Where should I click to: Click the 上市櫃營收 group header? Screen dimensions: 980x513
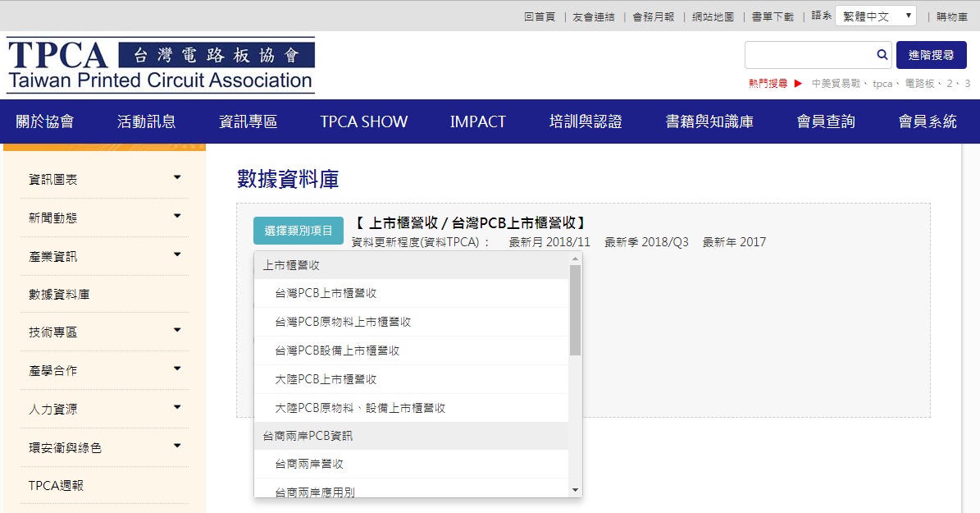tap(411, 265)
